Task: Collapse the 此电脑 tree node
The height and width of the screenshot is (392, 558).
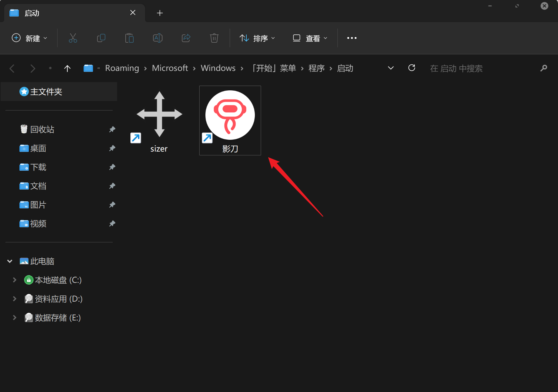Action: tap(10, 261)
